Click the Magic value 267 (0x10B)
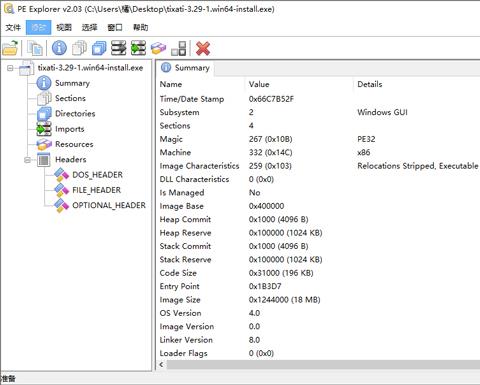 [x=270, y=139]
